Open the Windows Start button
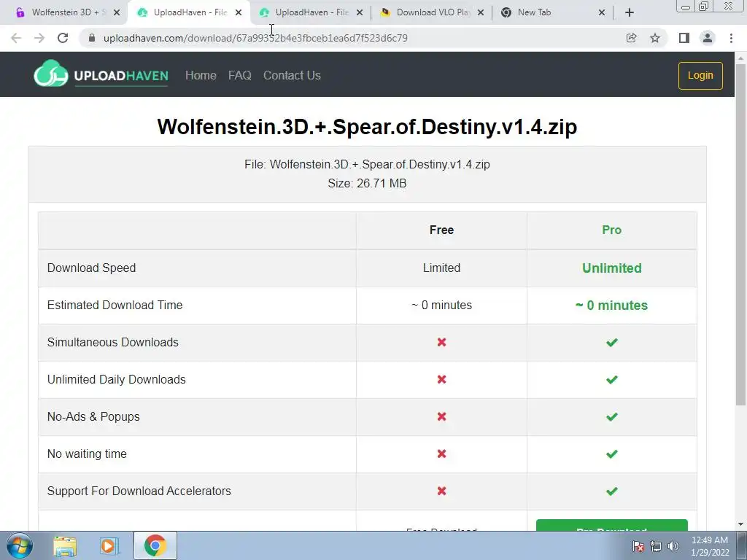This screenshot has height=560, width=747. click(19, 545)
